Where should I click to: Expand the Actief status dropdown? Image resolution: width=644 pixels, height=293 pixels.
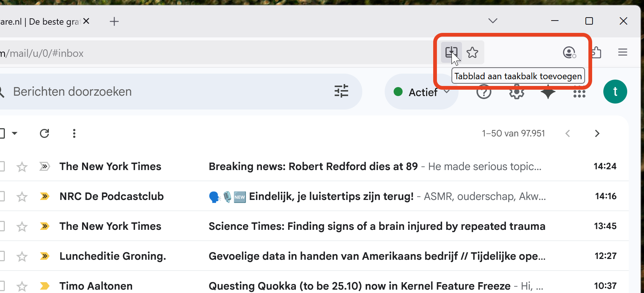(x=447, y=92)
